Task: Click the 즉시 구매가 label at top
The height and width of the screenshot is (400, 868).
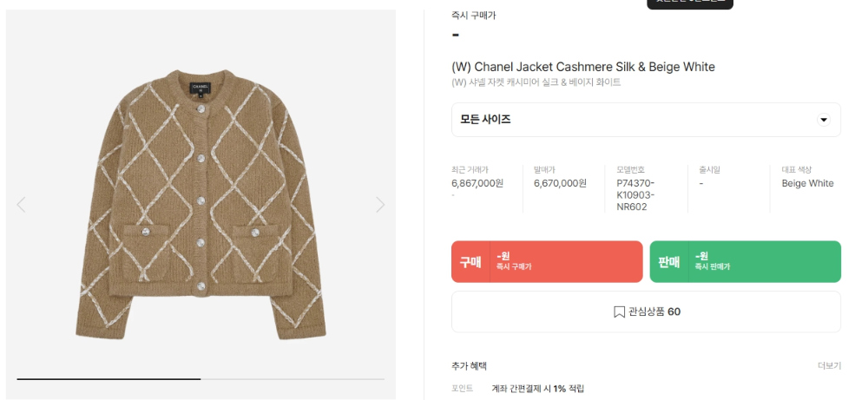Action: point(474,16)
